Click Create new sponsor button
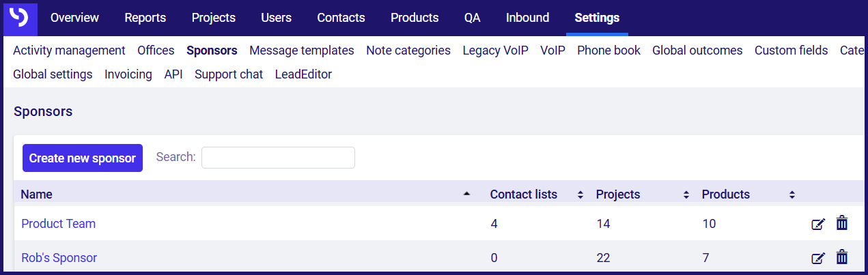 (x=83, y=158)
